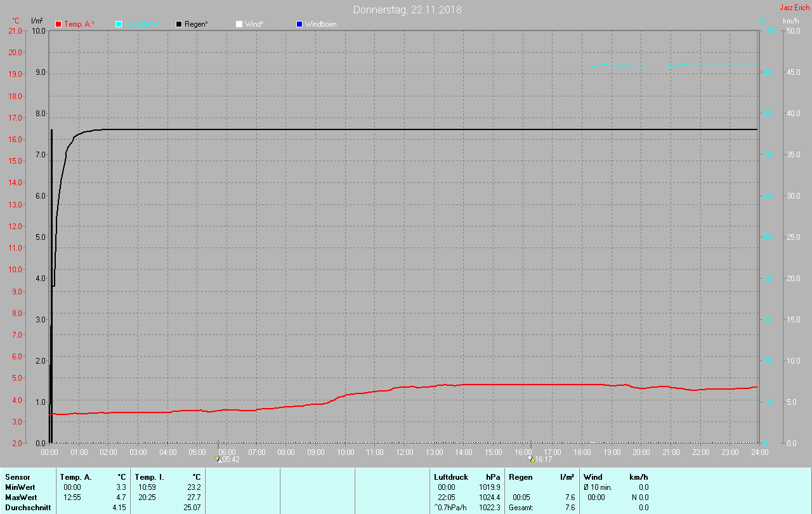Click the blue Windböen legend square
The image size is (812, 514).
point(299,24)
